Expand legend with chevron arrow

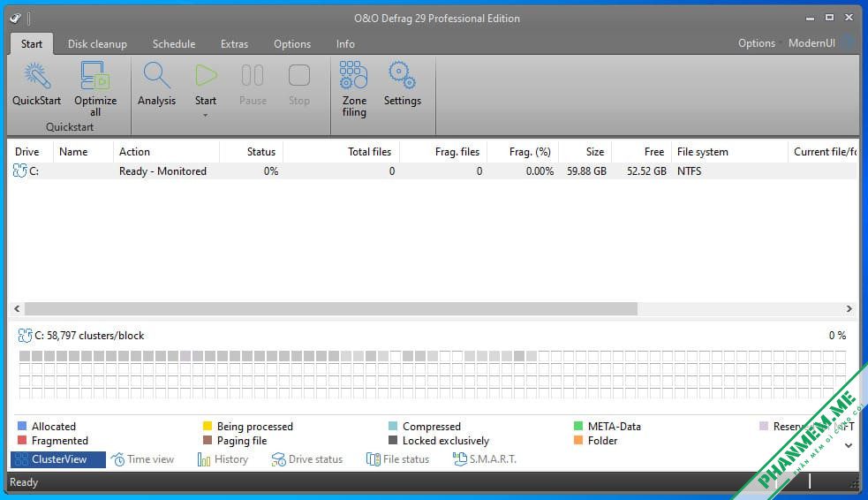(848, 445)
